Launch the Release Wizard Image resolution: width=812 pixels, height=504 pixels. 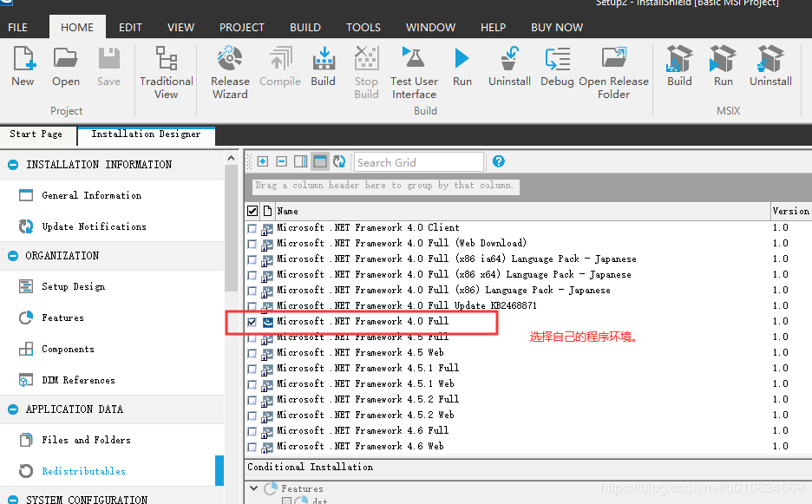(230, 73)
